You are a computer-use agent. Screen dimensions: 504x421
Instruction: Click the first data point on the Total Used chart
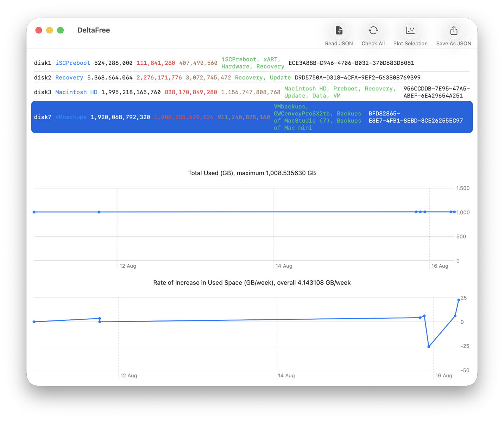pos(34,212)
